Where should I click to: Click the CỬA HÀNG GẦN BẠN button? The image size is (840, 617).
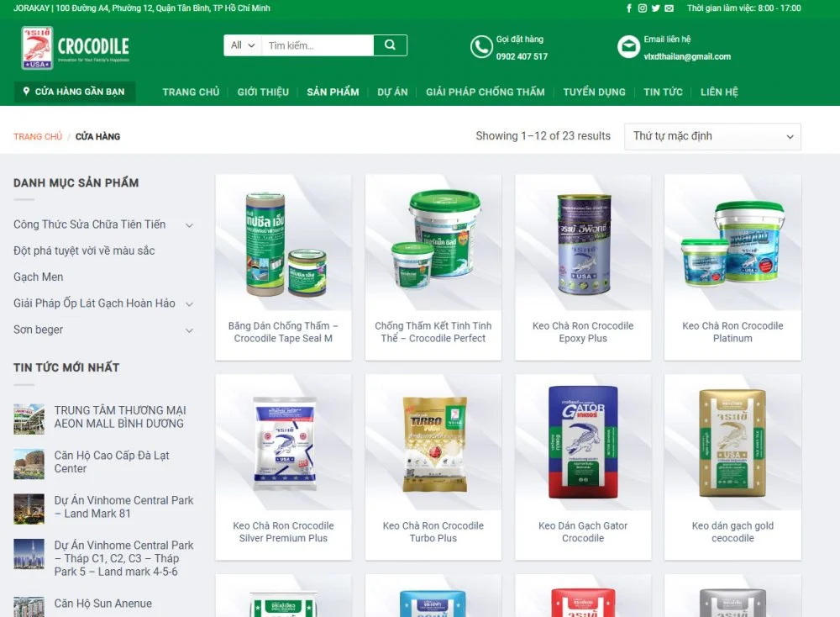coord(75,92)
